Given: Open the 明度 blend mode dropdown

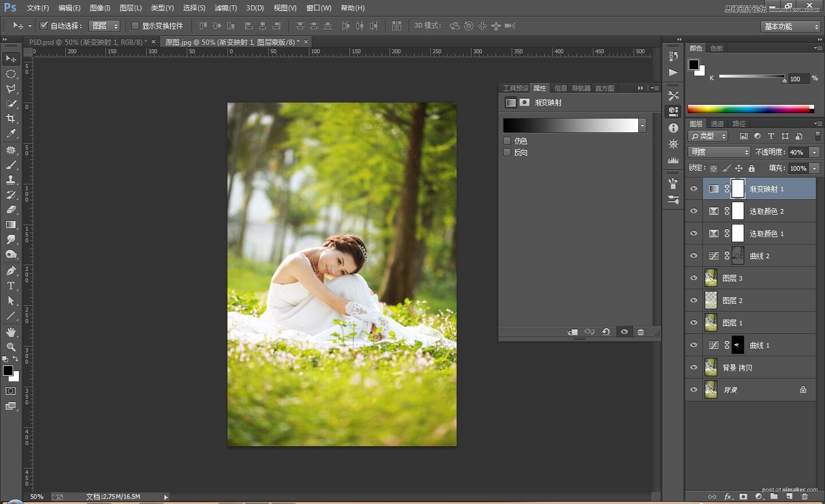Looking at the screenshot, I should [719, 152].
